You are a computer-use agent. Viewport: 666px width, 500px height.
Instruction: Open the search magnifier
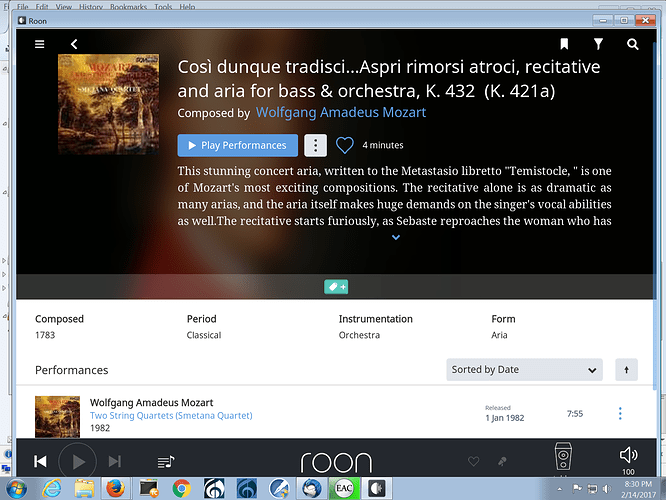[x=632, y=44]
